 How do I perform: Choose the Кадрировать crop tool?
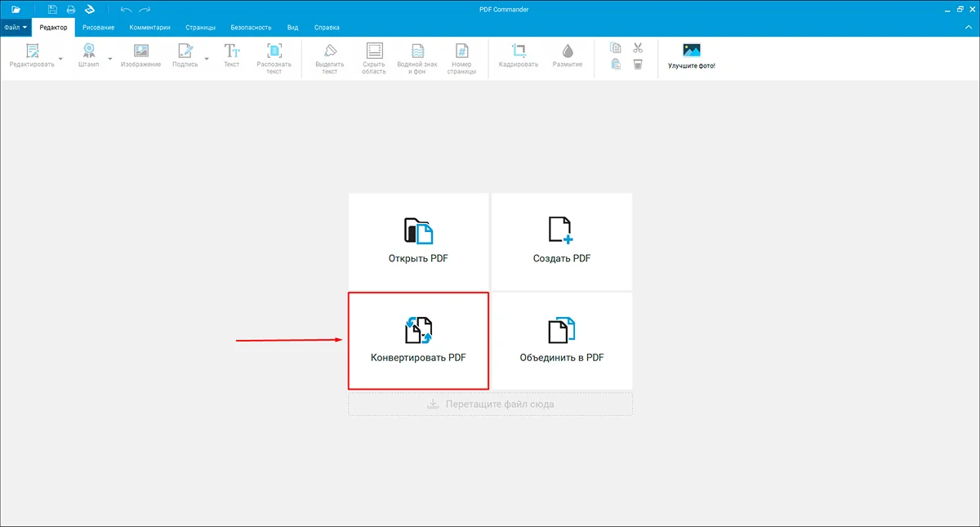[519, 56]
